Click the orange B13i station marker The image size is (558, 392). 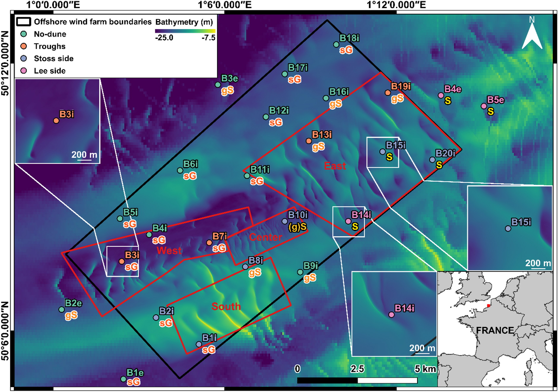(x=309, y=141)
